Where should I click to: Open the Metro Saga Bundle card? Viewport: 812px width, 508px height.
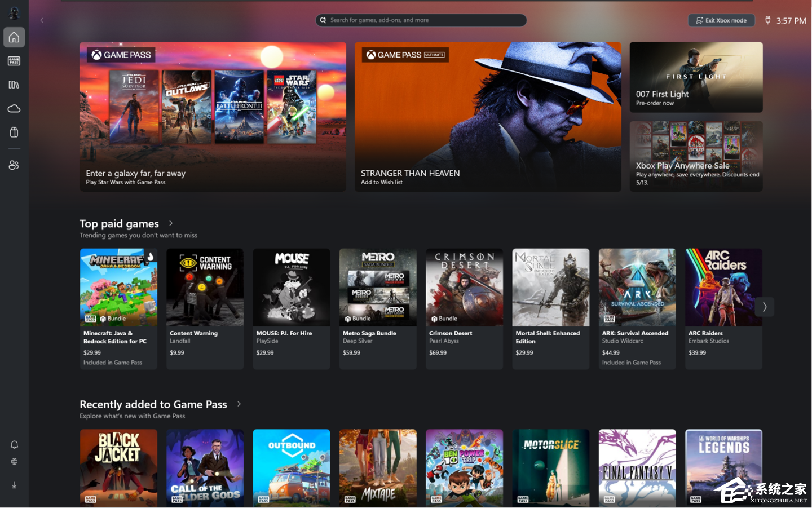pyautogui.click(x=378, y=309)
